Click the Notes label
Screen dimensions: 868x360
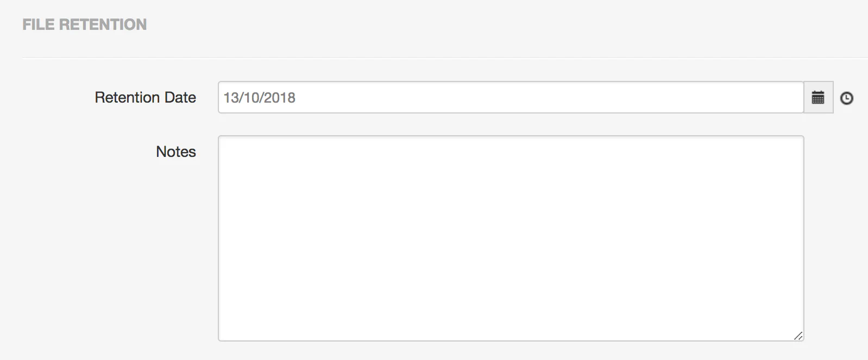[175, 152]
